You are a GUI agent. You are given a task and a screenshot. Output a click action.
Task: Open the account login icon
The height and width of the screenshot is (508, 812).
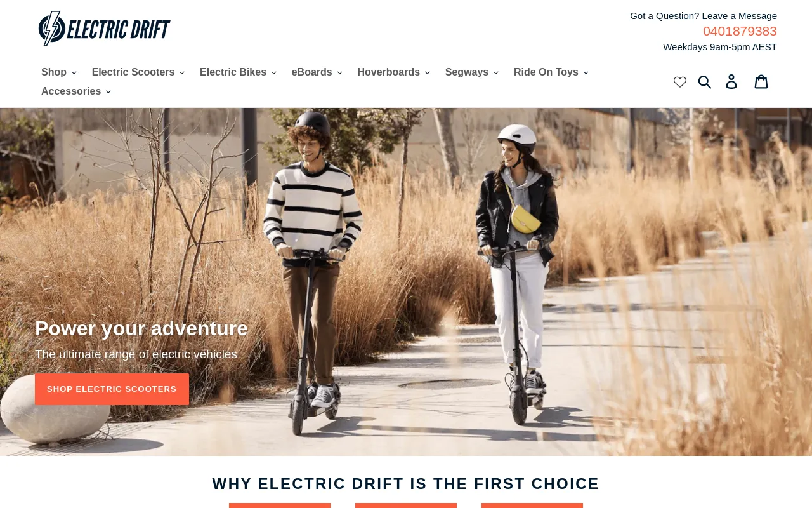click(731, 82)
